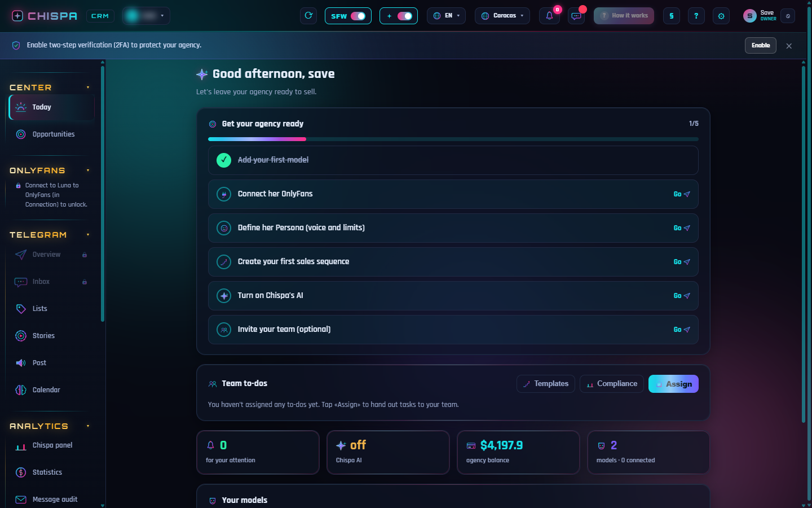
Task: Click Go for Create your first sales sequence
Action: [682, 262]
